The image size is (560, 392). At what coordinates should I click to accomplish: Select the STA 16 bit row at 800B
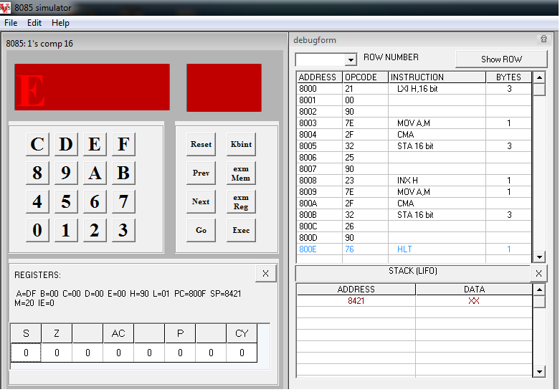(414, 214)
